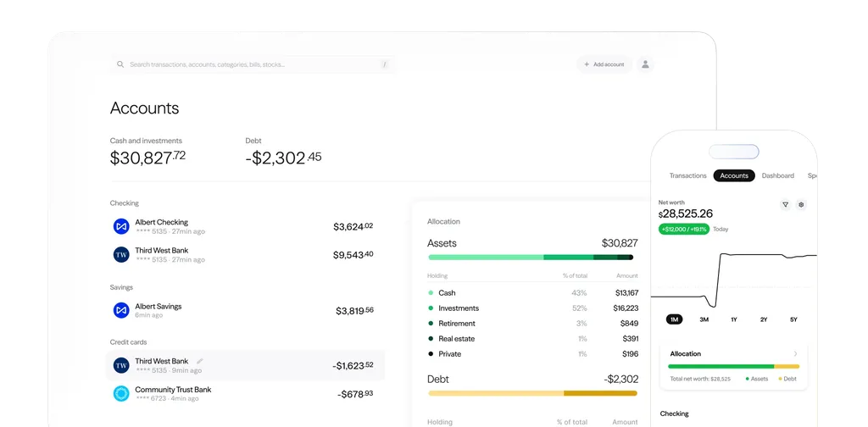Image resolution: width=868 pixels, height=427 pixels.
Task: Expand the phone Allocation card chevron
Action: click(x=796, y=353)
